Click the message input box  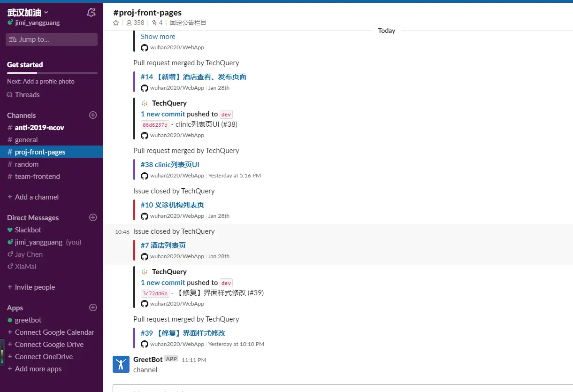343,388
